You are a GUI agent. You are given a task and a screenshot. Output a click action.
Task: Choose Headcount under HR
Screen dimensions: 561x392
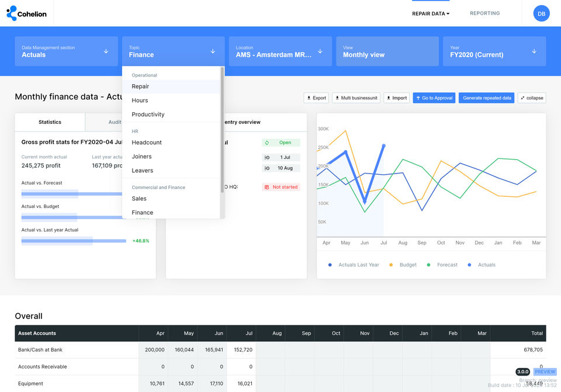click(171, 143)
